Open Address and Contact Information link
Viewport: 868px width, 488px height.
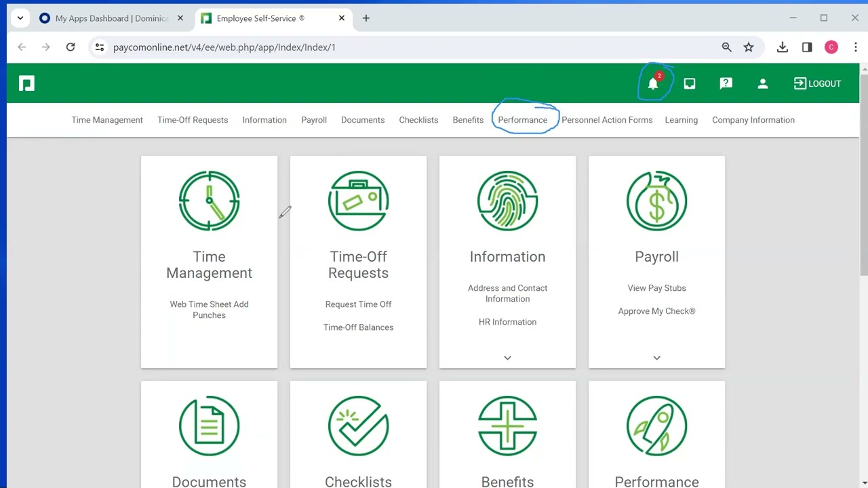[507, 293]
